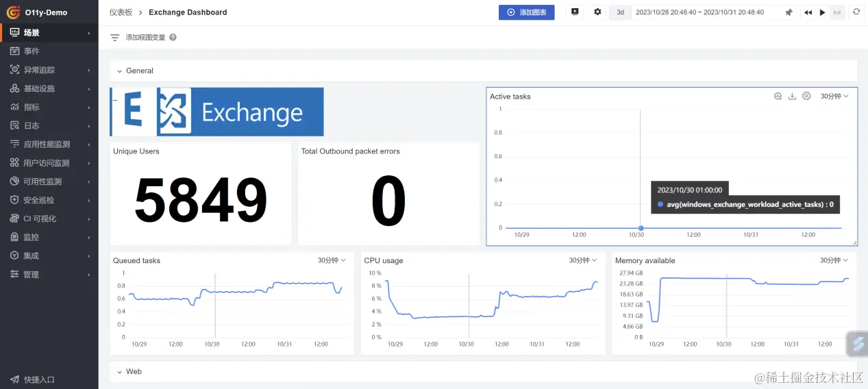The width and height of the screenshot is (868, 389).
Task: Open Active tasks 30分钟 interval dropdown
Action: [834, 97]
